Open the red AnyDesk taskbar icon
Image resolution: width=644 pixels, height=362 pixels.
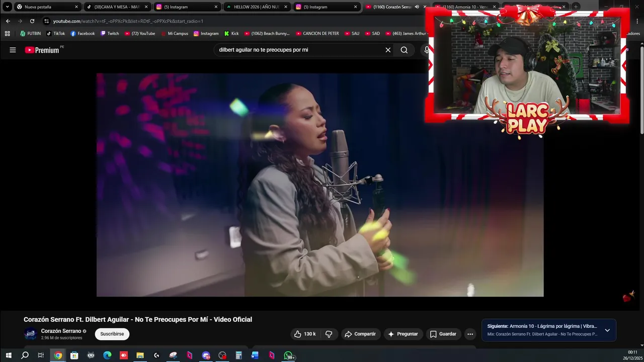coord(124,355)
